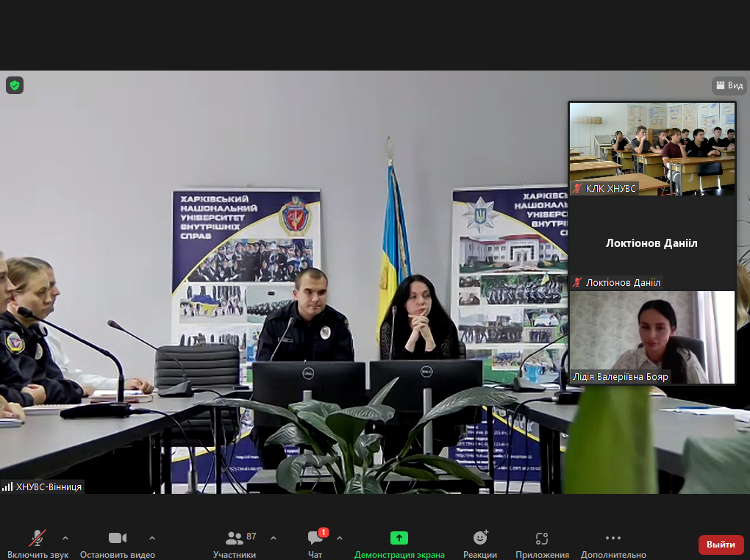
Task: Unmute microphone with Включить звук
Action: click(37, 544)
